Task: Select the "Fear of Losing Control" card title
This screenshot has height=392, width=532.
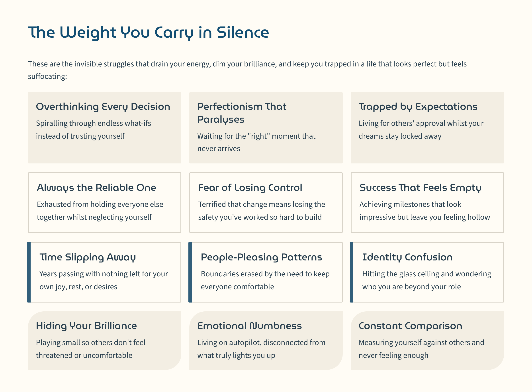Action: click(x=250, y=188)
